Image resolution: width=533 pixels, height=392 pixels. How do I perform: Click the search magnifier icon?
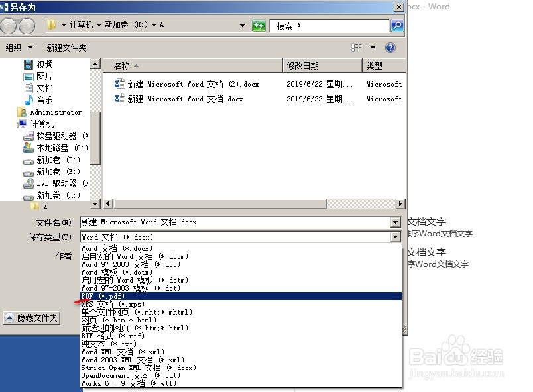(397, 25)
